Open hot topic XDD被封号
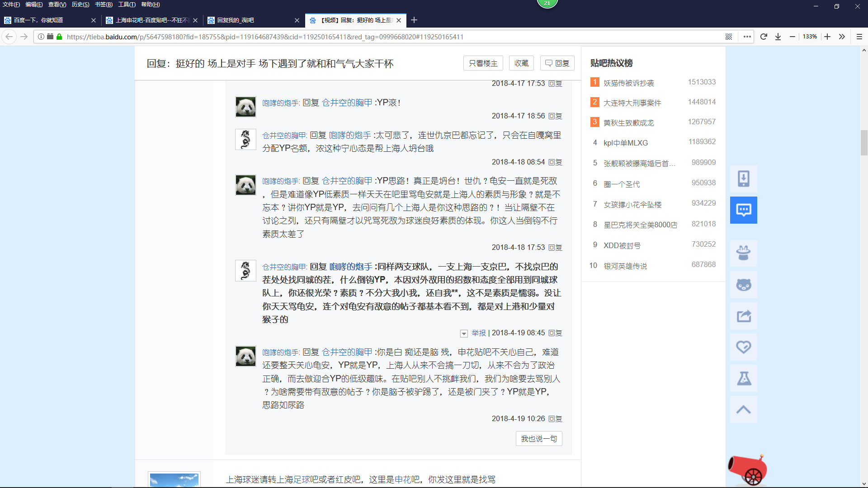The image size is (868, 488). point(622,246)
